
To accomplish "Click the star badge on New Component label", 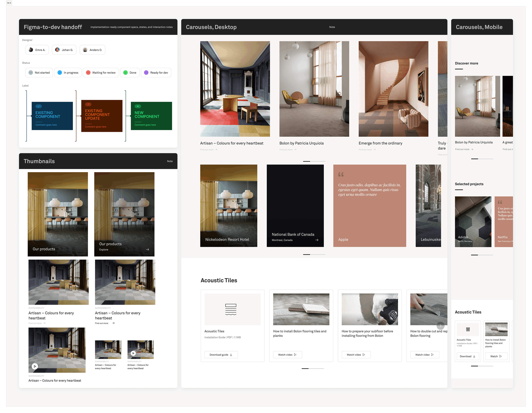I will [x=138, y=106].
